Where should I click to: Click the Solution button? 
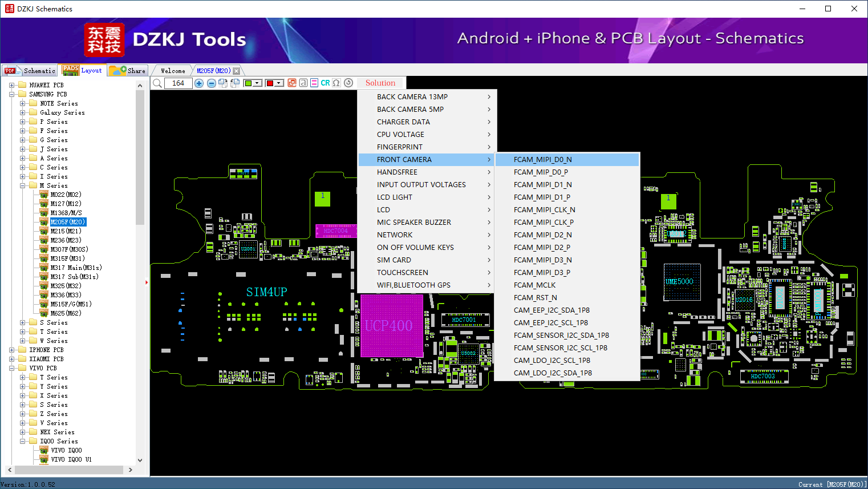(x=380, y=83)
